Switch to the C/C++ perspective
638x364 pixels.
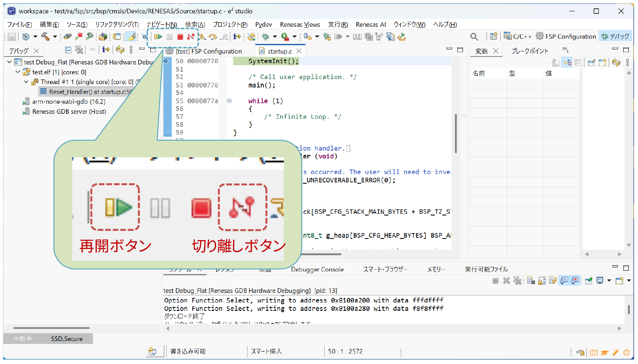(517, 36)
